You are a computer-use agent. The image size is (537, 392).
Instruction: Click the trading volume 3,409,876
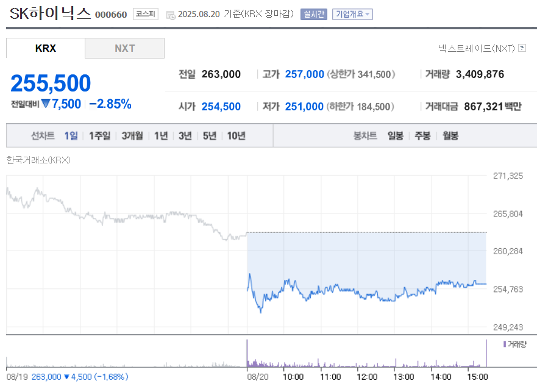point(480,74)
